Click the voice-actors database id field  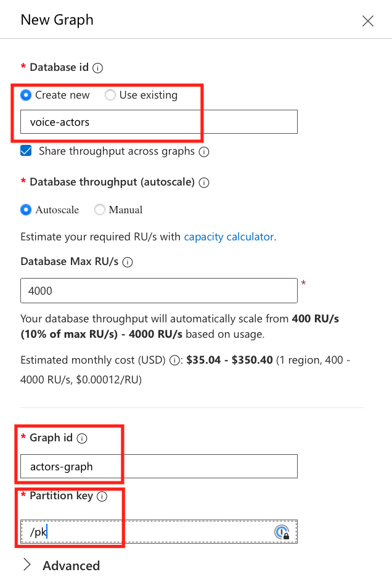tap(158, 122)
